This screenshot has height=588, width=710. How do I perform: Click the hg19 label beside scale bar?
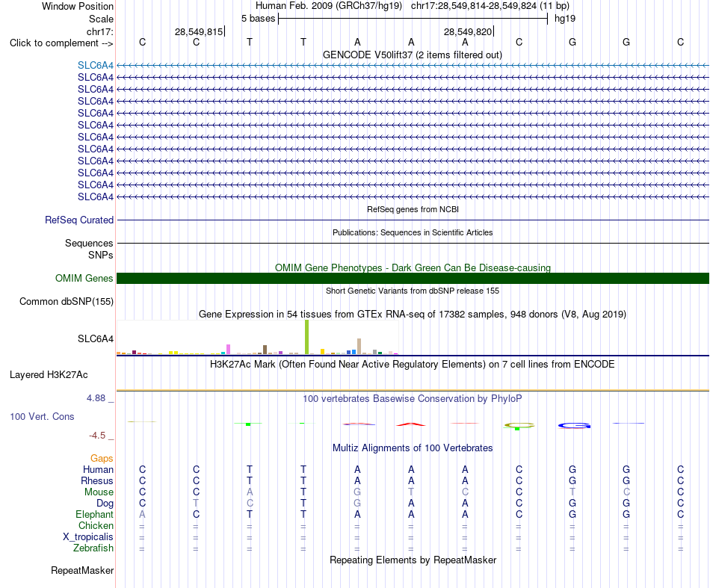click(x=565, y=19)
